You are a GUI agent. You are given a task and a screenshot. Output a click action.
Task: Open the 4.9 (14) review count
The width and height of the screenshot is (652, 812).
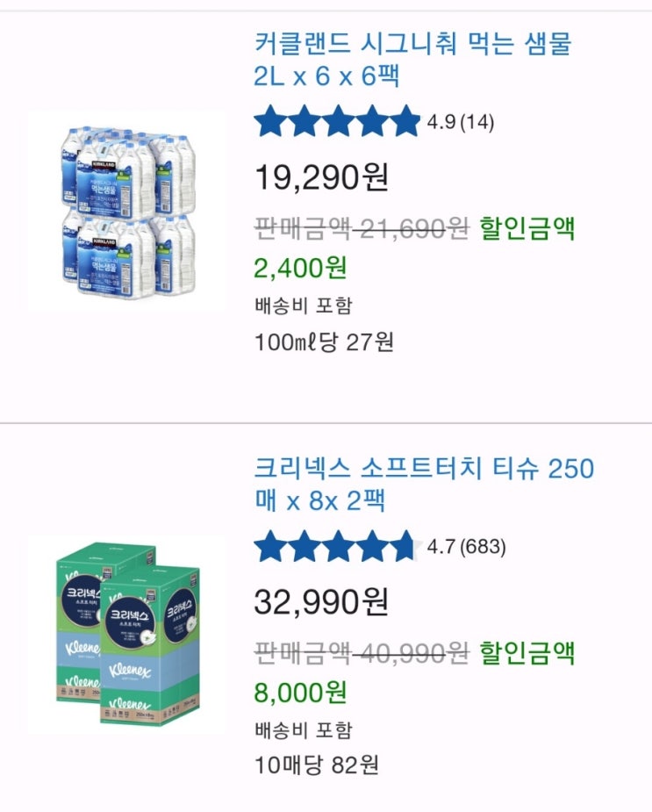[x=461, y=122]
